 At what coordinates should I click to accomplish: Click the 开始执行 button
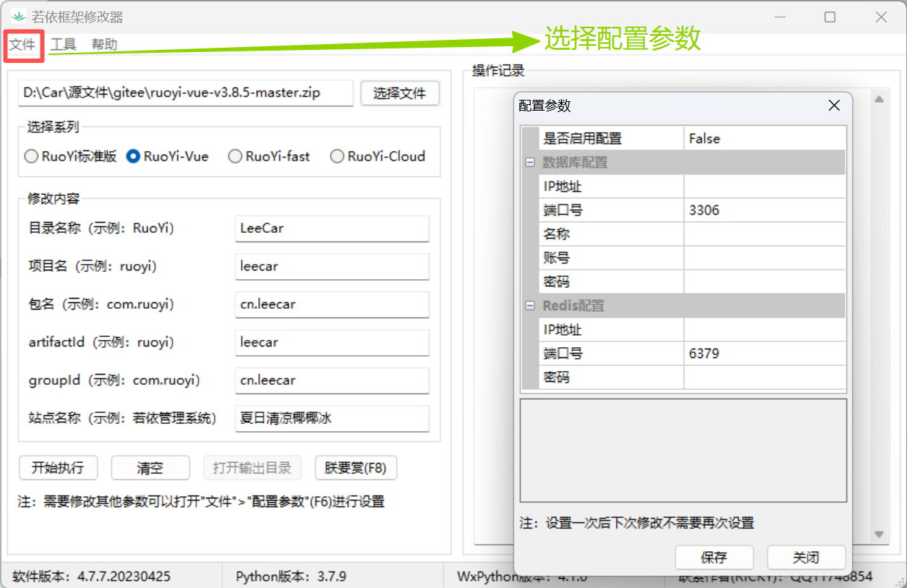[x=58, y=468]
